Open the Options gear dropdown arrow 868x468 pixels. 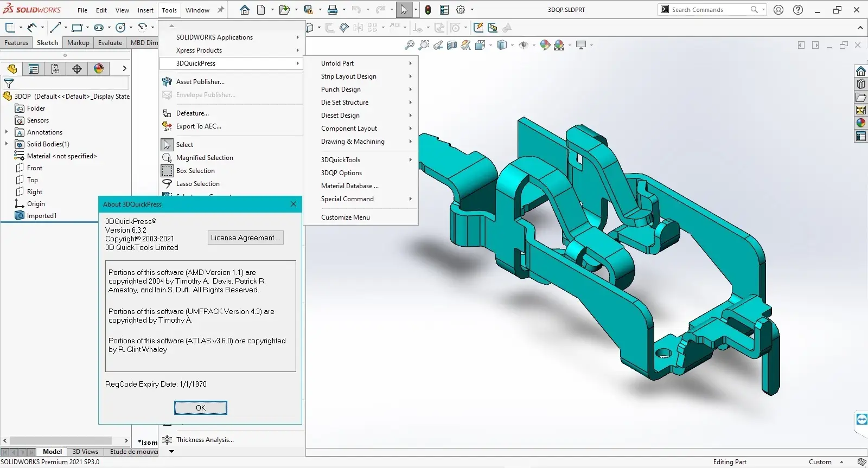(472, 10)
